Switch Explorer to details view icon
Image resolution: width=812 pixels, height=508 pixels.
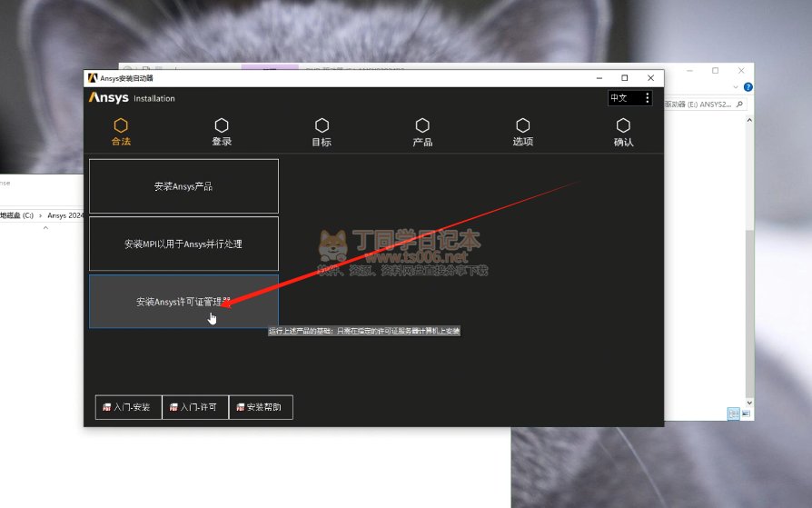point(733,413)
